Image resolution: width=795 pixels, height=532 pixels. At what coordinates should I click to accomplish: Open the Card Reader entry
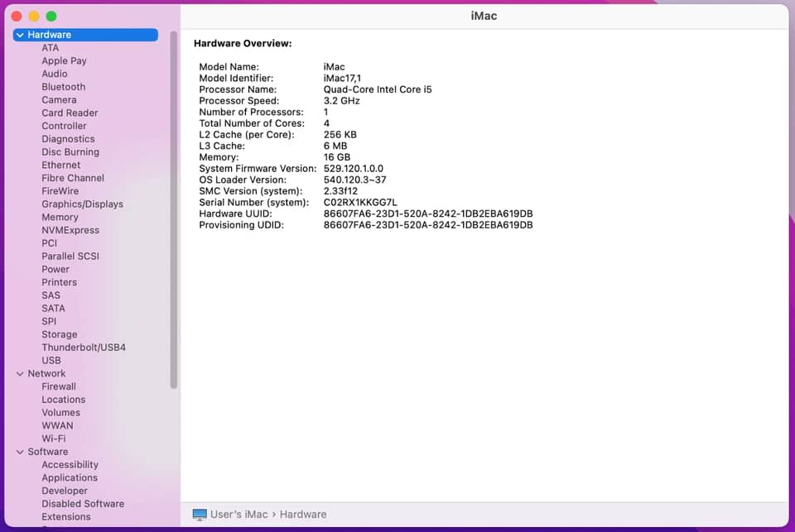pyautogui.click(x=70, y=113)
